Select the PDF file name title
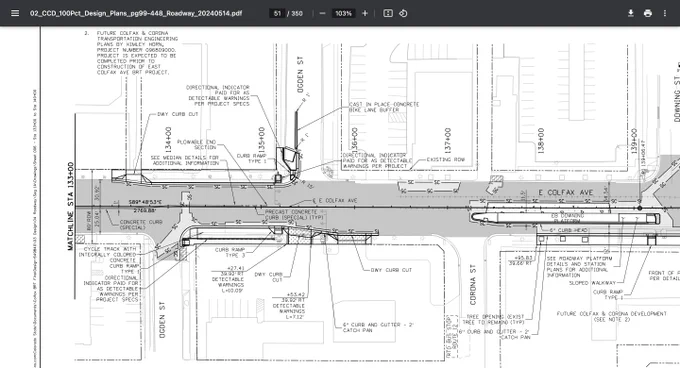The width and height of the screenshot is (680, 368). 136,13
